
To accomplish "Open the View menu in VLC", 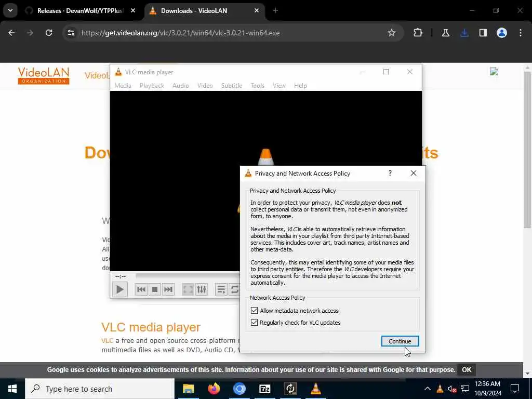I will coord(279,86).
